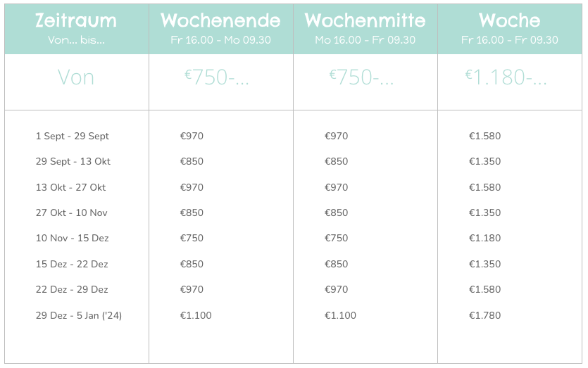Select the 22 Dez - 29 Dez period
The width and height of the screenshot is (588, 368).
click(x=72, y=290)
